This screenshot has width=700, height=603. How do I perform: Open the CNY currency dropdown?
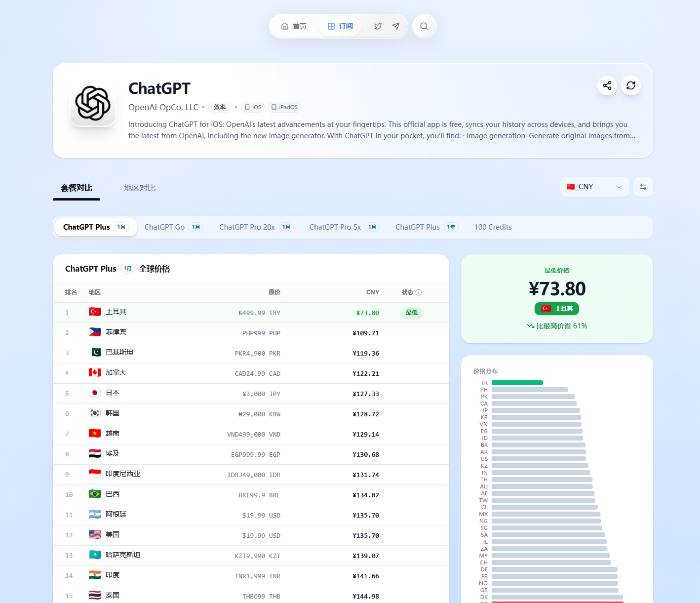point(594,187)
